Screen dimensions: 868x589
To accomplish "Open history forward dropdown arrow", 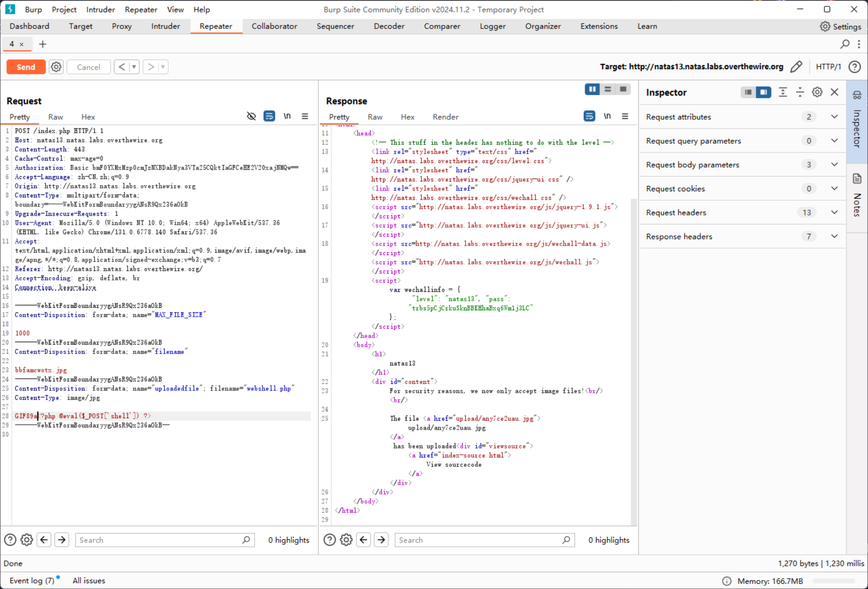I will pos(163,67).
